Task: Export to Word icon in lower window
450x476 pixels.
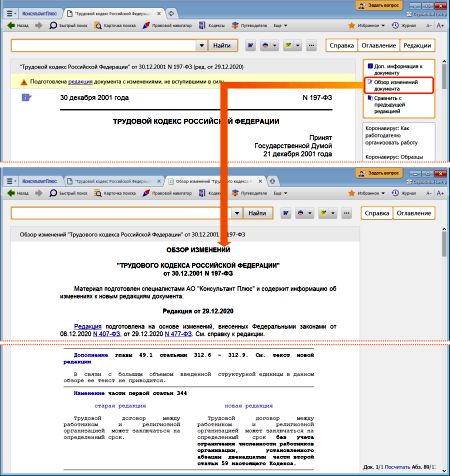Action: (286, 213)
